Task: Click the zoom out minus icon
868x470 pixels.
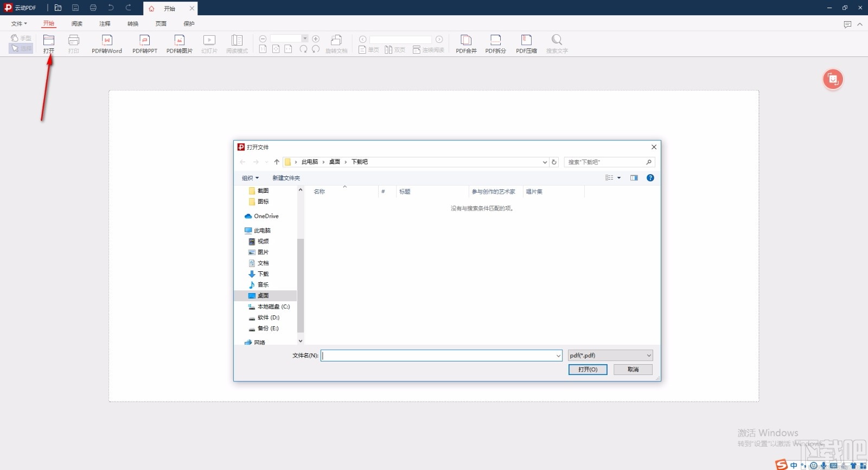Action: click(x=263, y=39)
